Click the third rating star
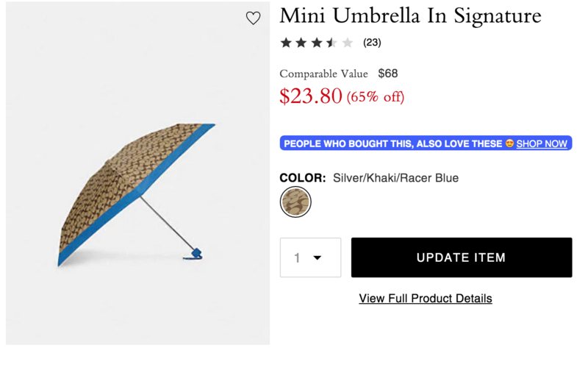Viewport: 588px width, 373px height. coord(317,43)
